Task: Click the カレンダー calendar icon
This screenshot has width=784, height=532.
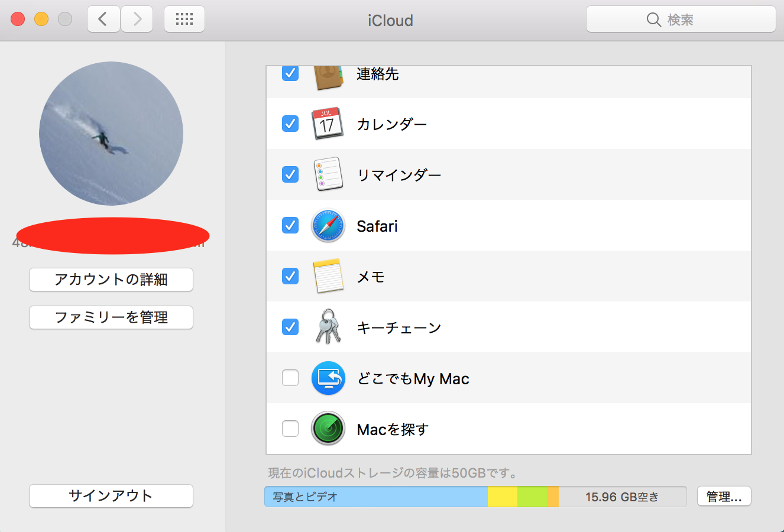Action: (x=328, y=124)
